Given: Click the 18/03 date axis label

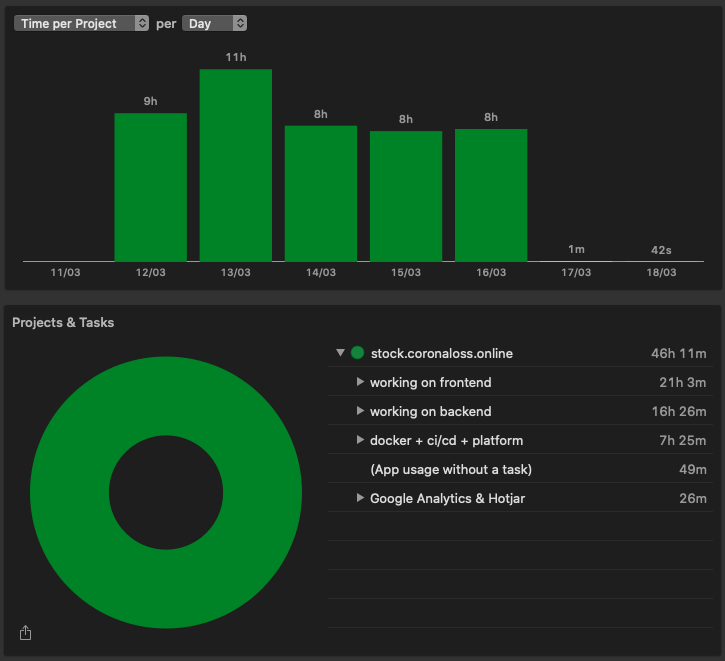Looking at the screenshot, I should click(661, 272).
